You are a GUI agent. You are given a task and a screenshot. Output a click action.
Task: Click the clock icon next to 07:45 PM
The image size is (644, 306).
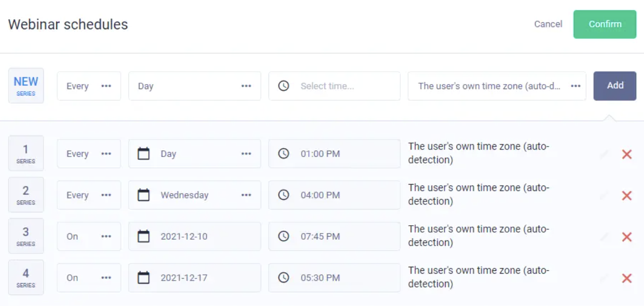pos(284,236)
